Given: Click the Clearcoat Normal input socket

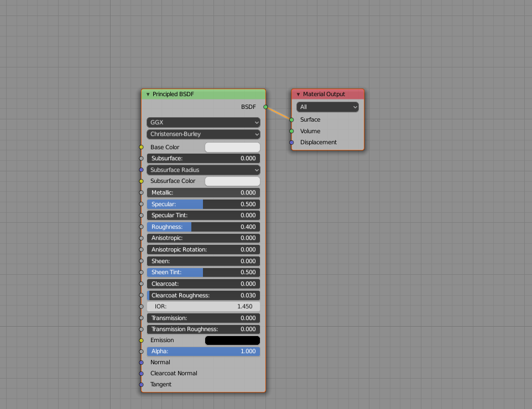Looking at the screenshot, I should pos(141,374).
